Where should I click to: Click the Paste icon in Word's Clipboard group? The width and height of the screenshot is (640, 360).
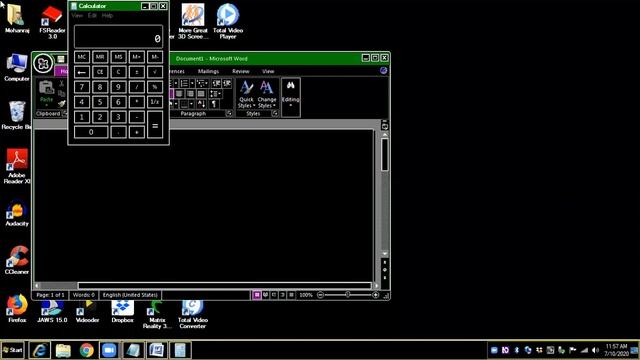tap(47, 88)
